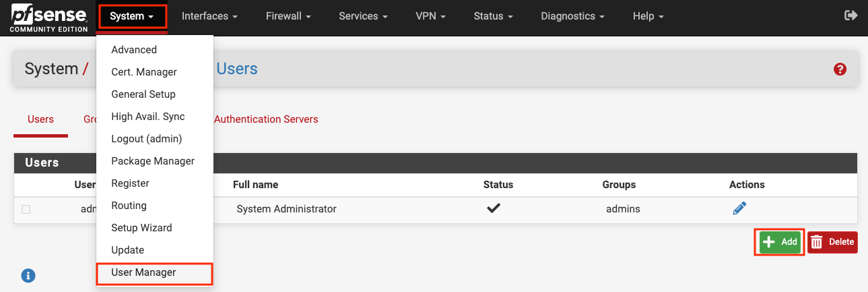868x292 pixels.
Task: Click the logout arrow icon
Action: click(x=851, y=16)
